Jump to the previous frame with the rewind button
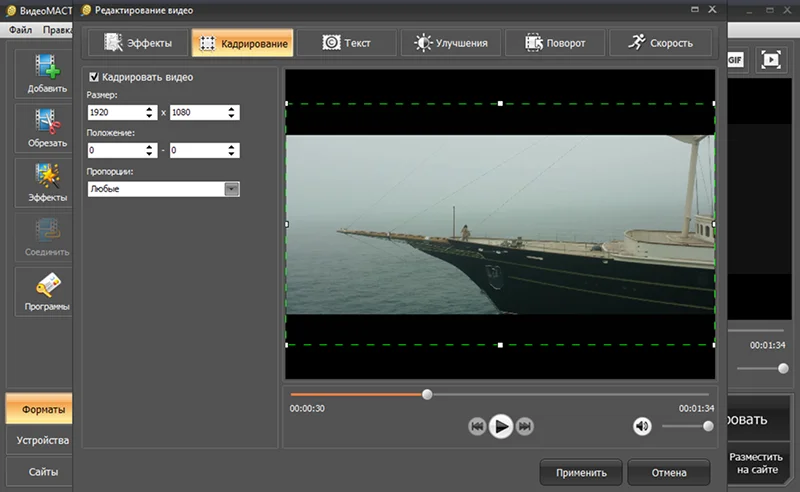The image size is (800, 492). [477, 426]
